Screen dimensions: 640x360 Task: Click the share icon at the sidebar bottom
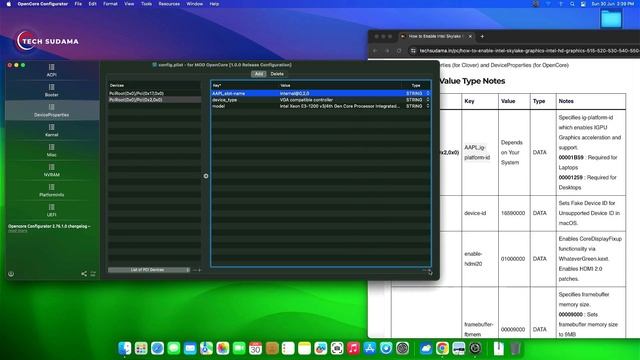coord(84,273)
